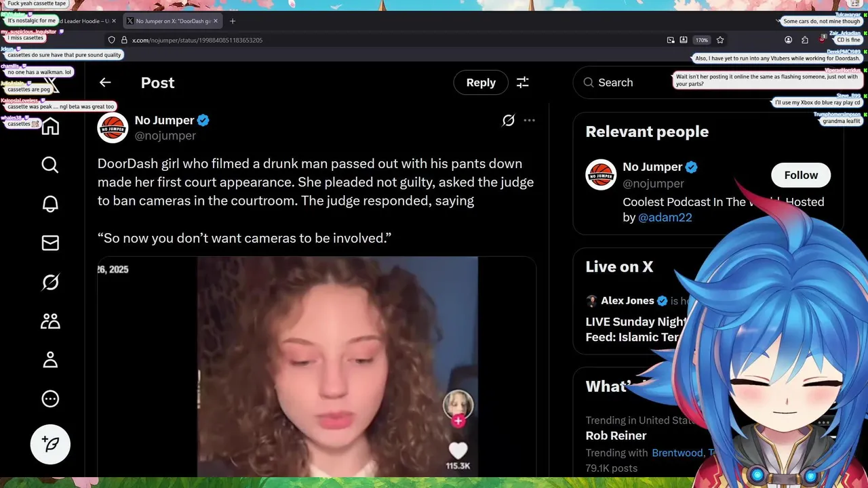Click shield icon in address bar
The height and width of the screenshot is (488, 868).
tap(112, 40)
